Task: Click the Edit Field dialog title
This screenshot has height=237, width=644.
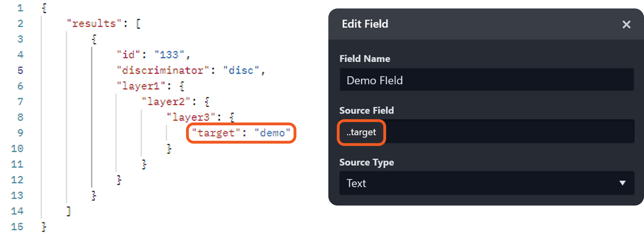Action: pos(365,24)
